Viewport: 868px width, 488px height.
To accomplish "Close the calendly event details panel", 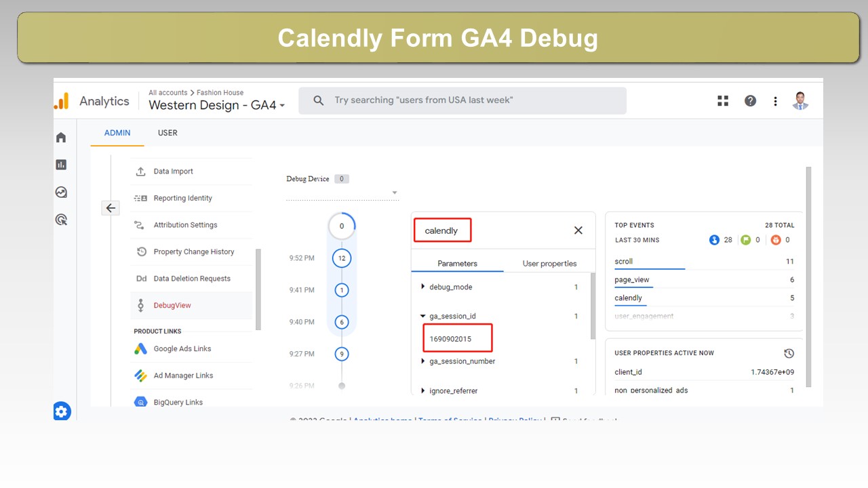I will click(x=578, y=230).
